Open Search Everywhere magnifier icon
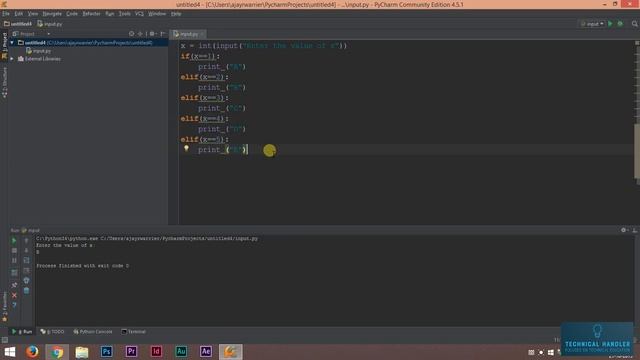 (635, 24)
